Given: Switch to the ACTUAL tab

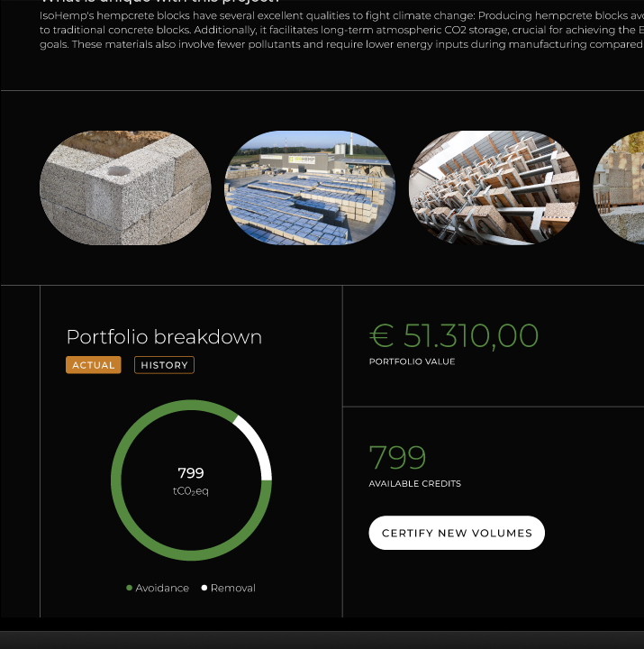Looking at the screenshot, I should click(94, 365).
